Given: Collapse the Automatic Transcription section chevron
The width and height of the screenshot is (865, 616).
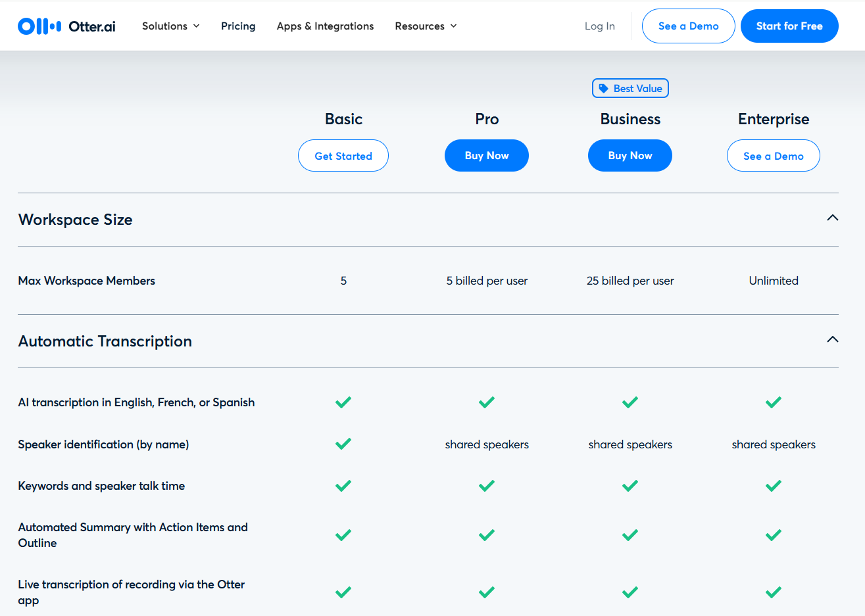Looking at the screenshot, I should pos(833,339).
